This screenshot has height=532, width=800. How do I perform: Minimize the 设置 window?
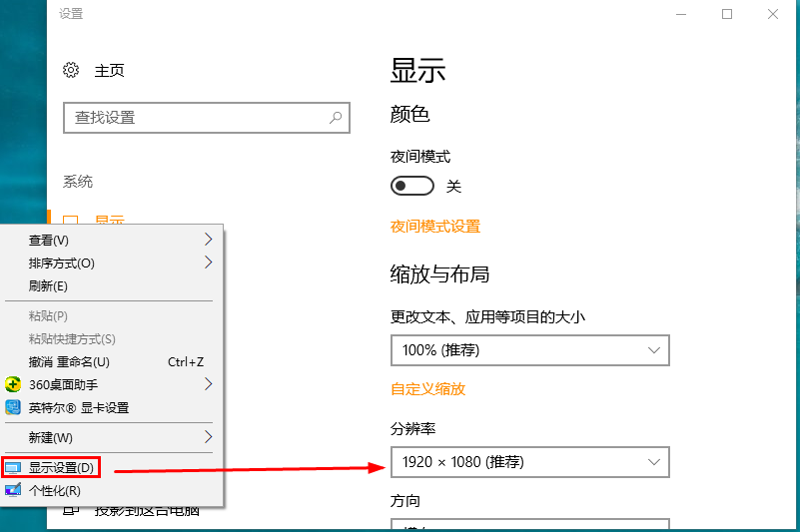(x=681, y=14)
